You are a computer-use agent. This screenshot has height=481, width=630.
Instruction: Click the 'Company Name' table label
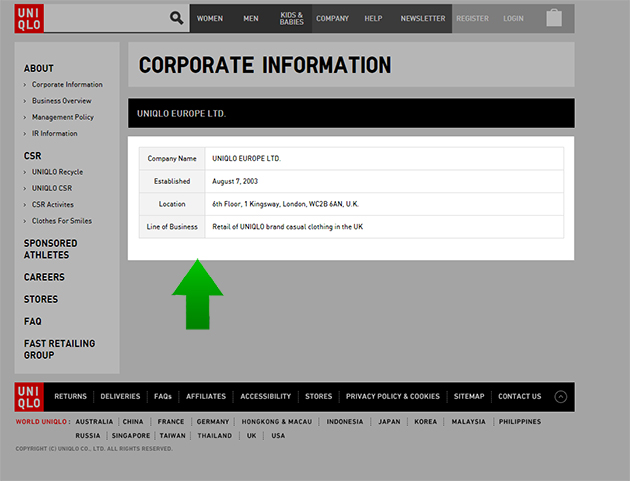tap(172, 159)
